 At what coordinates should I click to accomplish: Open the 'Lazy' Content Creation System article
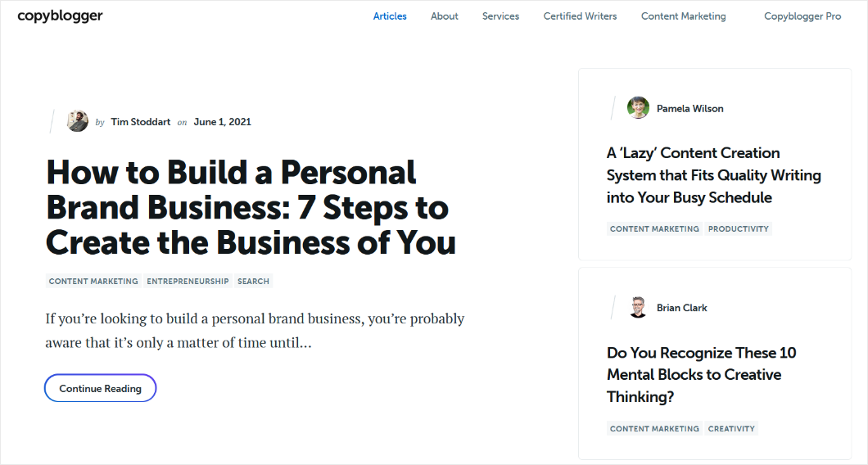(713, 175)
